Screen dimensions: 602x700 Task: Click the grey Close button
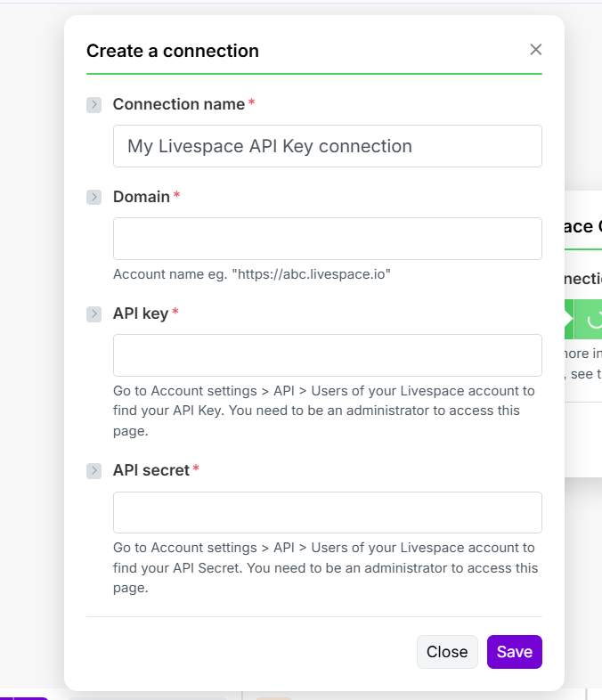[447, 652]
